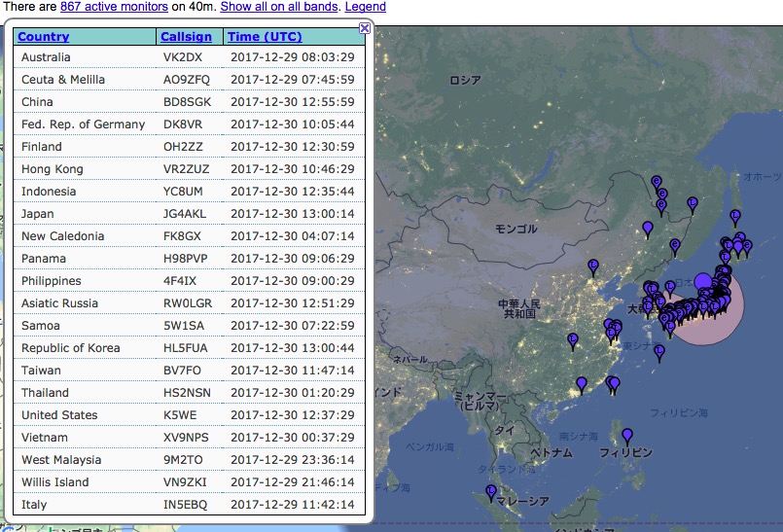783x532 pixels.
Task: Select Japan in the Country column
Action: (x=38, y=214)
